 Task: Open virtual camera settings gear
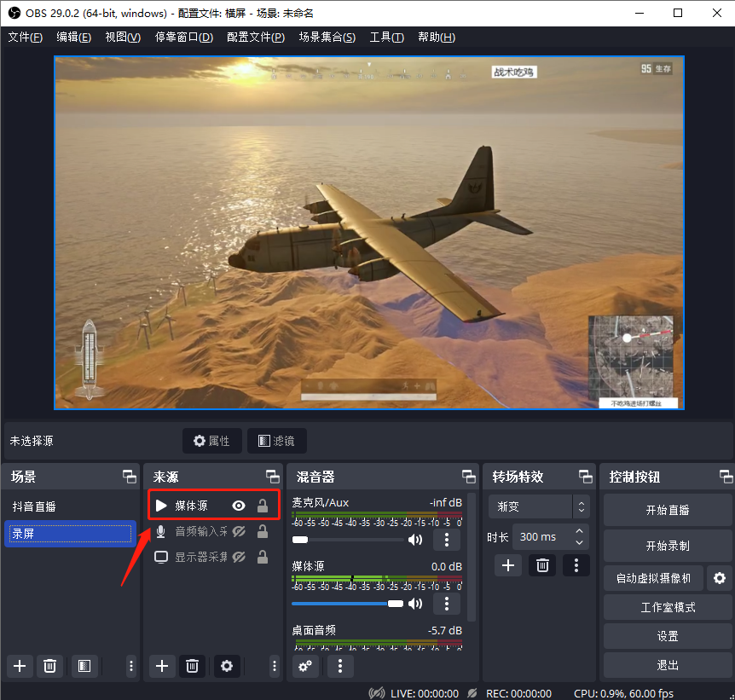click(720, 578)
